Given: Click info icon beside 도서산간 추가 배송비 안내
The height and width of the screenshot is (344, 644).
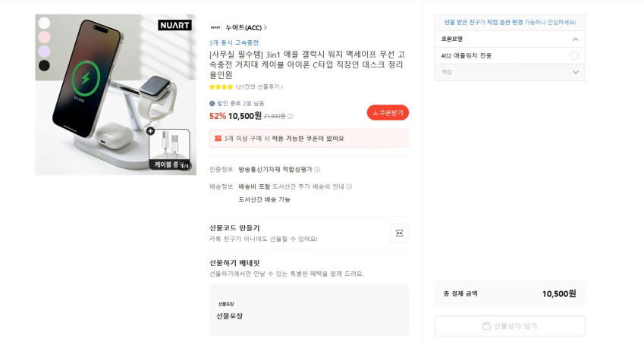Looking at the screenshot, I should tap(349, 186).
